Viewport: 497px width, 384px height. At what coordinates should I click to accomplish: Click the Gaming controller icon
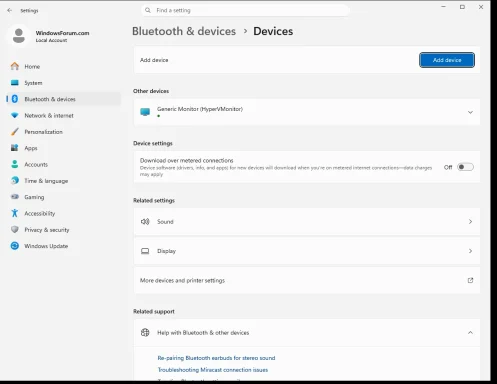(15, 197)
